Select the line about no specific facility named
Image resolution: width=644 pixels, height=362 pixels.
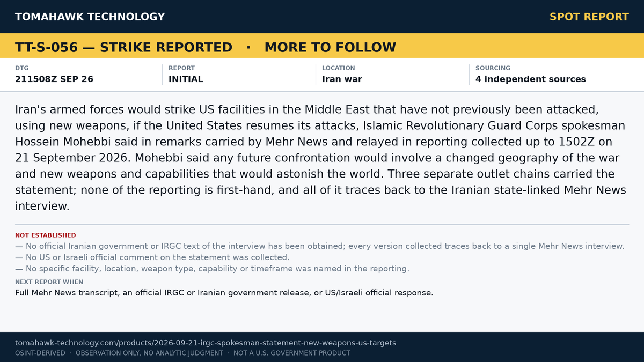212,269
